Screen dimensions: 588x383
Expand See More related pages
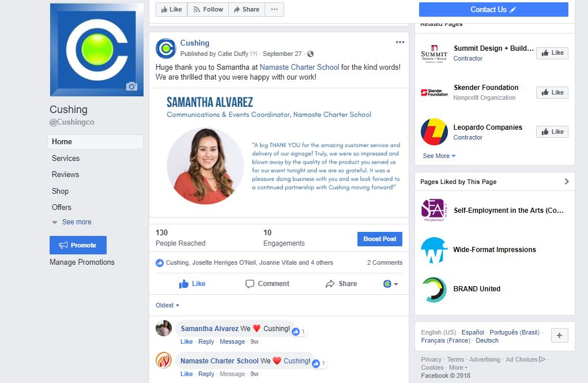[x=439, y=156]
